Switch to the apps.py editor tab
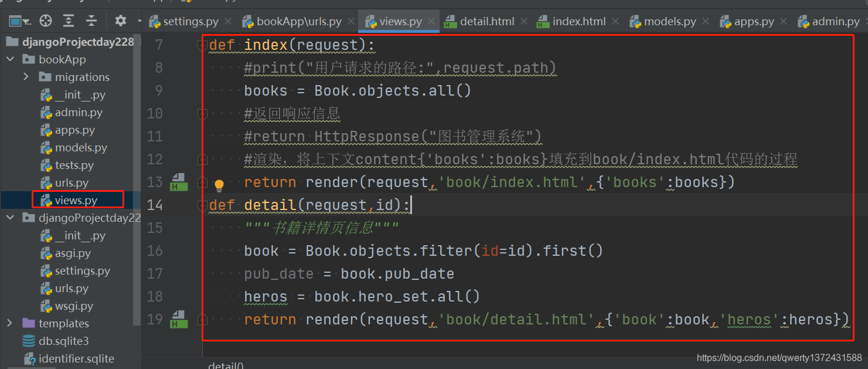Image resolution: width=868 pixels, height=369 pixels. [747, 22]
